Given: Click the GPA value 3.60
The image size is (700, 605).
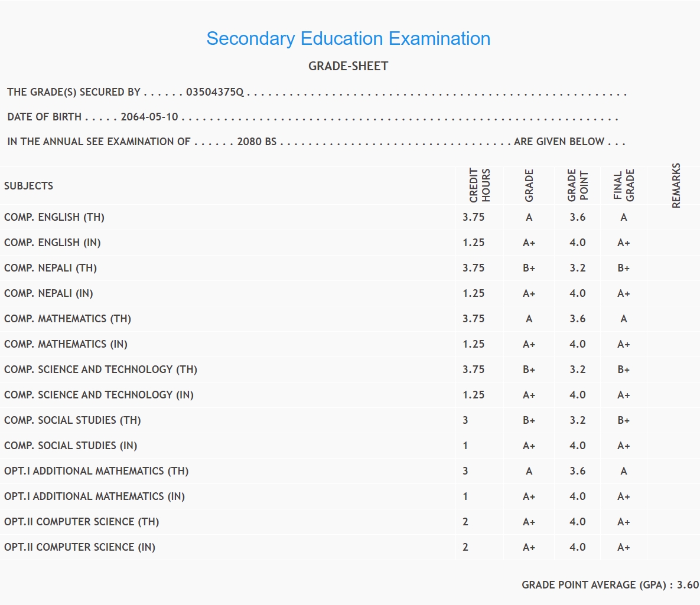Looking at the screenshot, I should point(688,585).
